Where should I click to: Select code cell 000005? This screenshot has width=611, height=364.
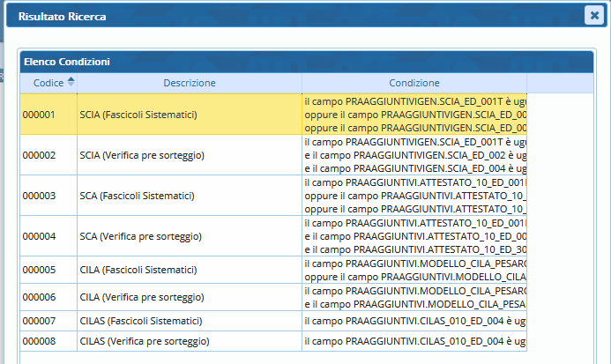(39, 270)
